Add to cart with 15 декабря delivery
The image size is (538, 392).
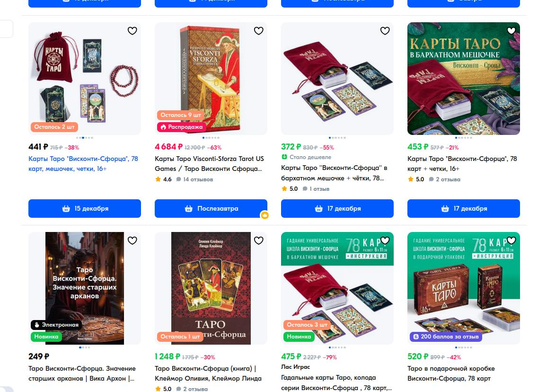85,208
